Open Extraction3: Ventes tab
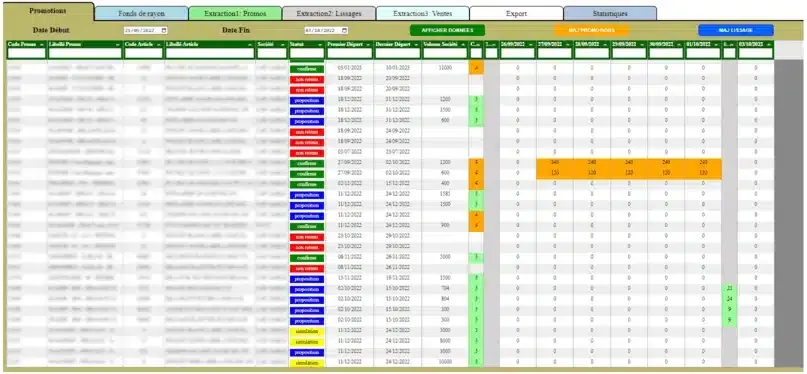 pyautogui.click(x=423, y=14)
